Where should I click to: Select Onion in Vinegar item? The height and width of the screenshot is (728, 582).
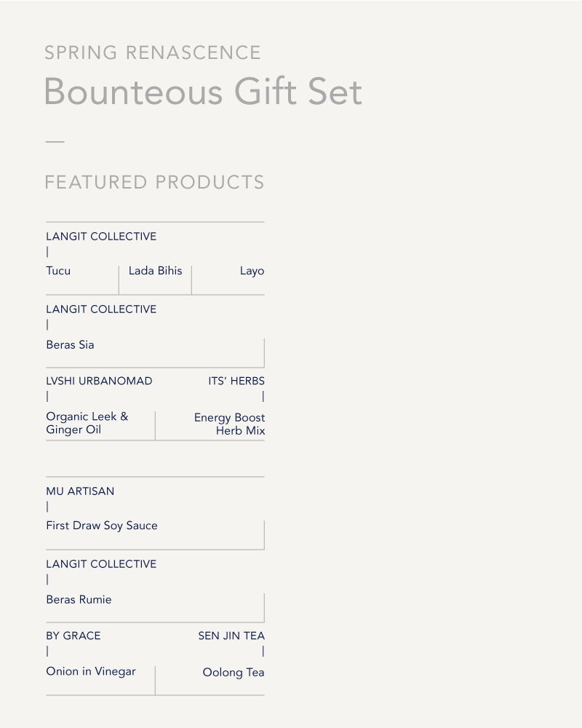coord(91,671)
